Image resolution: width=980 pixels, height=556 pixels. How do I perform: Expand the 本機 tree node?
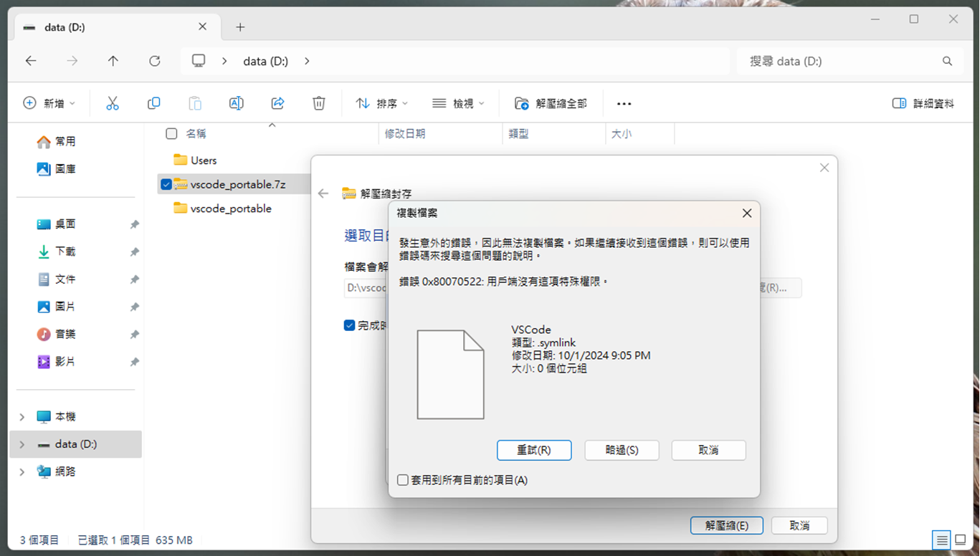pos(22,417)
